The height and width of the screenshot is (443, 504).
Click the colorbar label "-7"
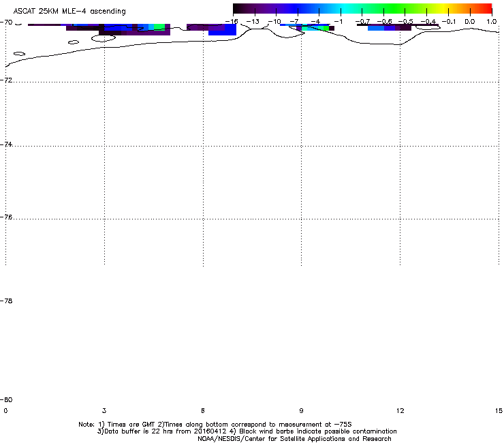click(x=294, y=22)
